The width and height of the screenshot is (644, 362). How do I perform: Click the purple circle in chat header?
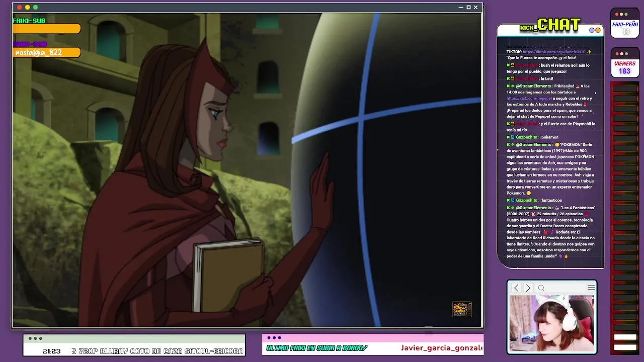pyautogui.click(x=592, y=30)
